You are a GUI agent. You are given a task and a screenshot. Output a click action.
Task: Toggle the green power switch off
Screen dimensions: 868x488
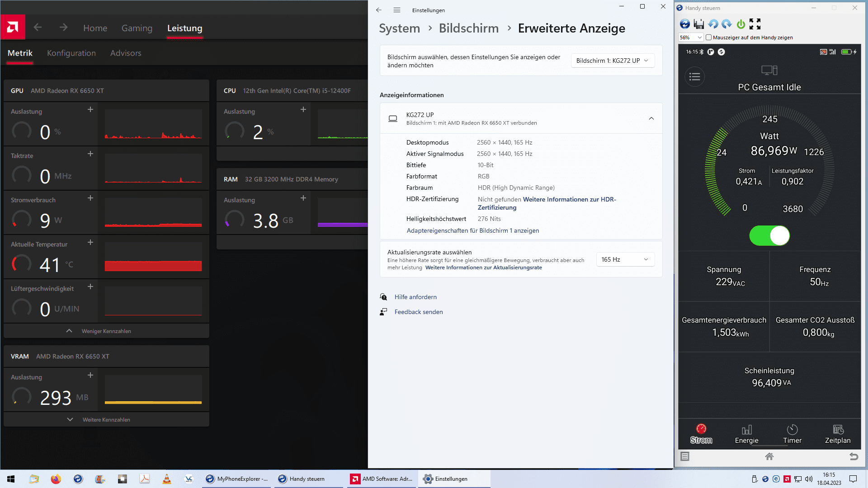769,236
